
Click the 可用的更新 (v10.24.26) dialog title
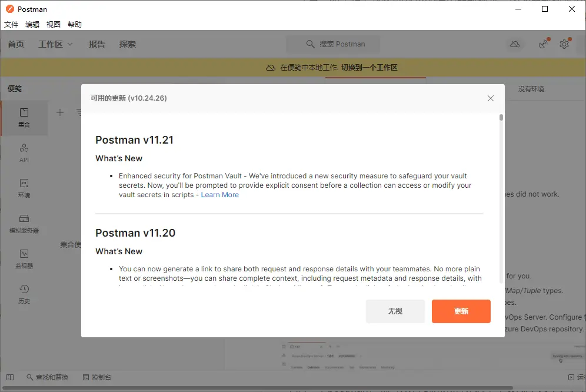(129, 98)
